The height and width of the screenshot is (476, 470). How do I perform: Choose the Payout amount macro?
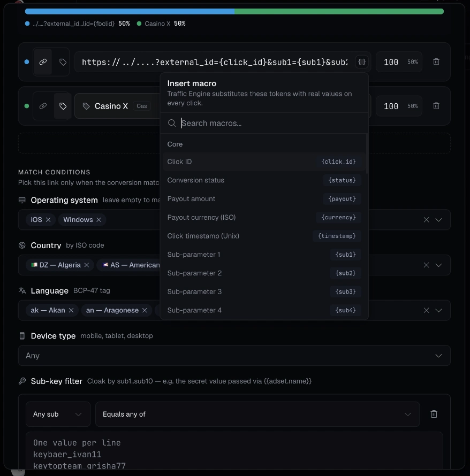[264, 199]
